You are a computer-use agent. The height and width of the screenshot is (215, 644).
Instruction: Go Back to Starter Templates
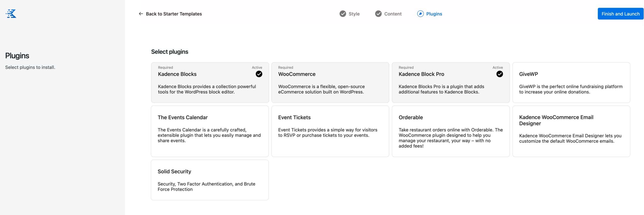(x=174, y=14)
